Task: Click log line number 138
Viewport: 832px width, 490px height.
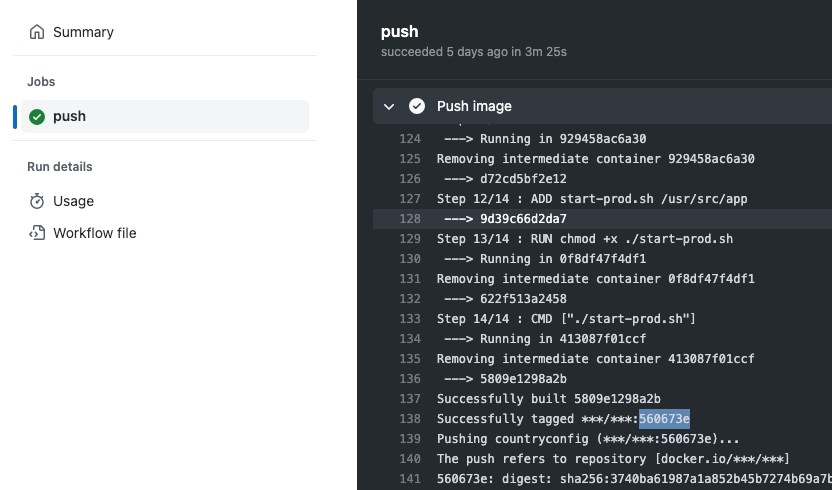Action: [x=409, y=419]
